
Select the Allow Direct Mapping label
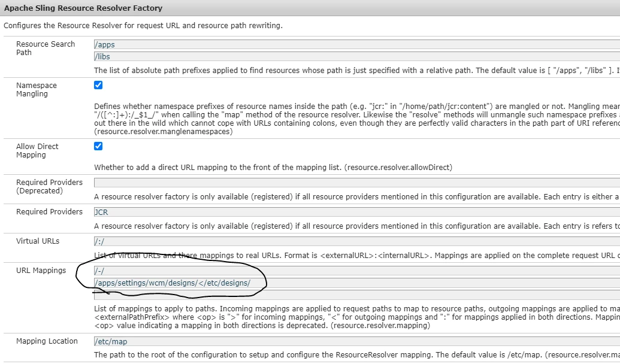(x=37, y=151)
